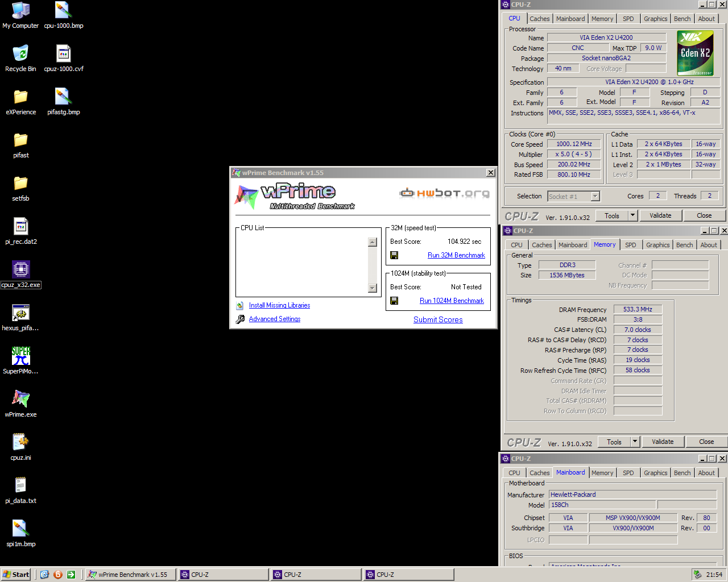Open Advanced Settings link
This screenshot has height=582, width=728.
click(x=275, y=319)
